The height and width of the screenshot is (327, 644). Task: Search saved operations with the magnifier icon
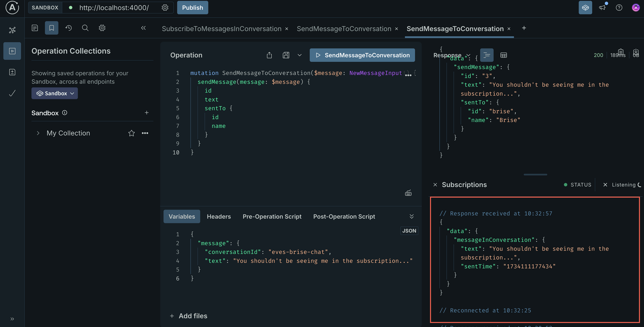(85, 28)
